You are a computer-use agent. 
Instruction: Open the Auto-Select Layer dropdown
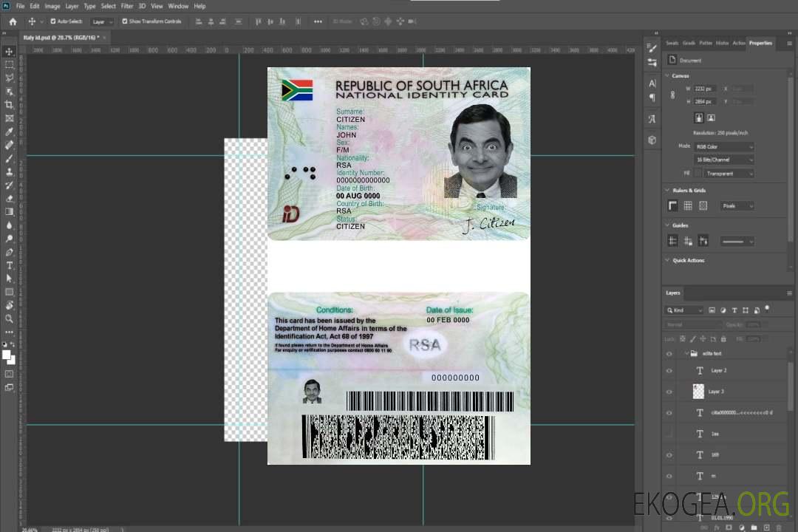point(102,21)
